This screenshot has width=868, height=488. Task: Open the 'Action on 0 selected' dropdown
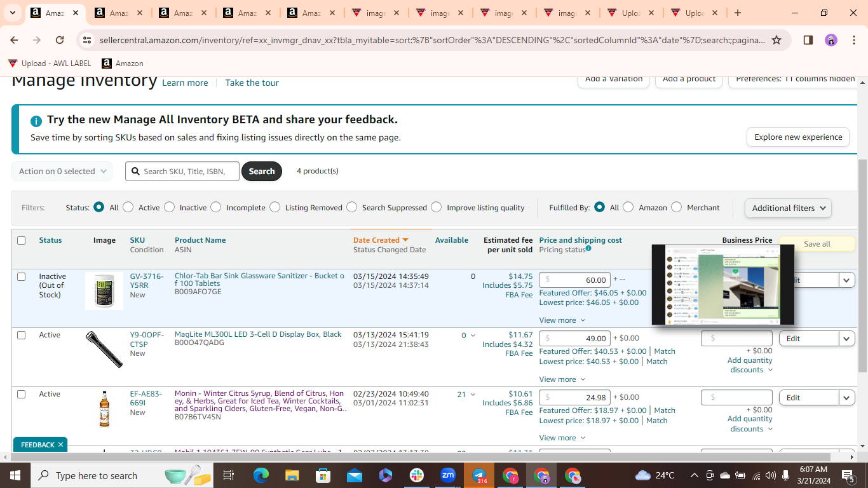coord(62,171)
